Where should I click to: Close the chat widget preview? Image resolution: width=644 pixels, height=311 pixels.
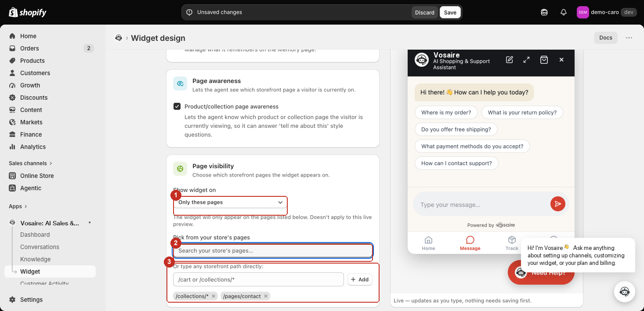click(561, 60)
